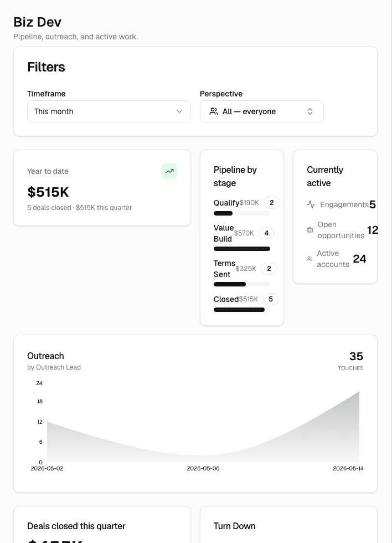
Task: Click the Open opportunities count 12
Action: coord(373,230)
